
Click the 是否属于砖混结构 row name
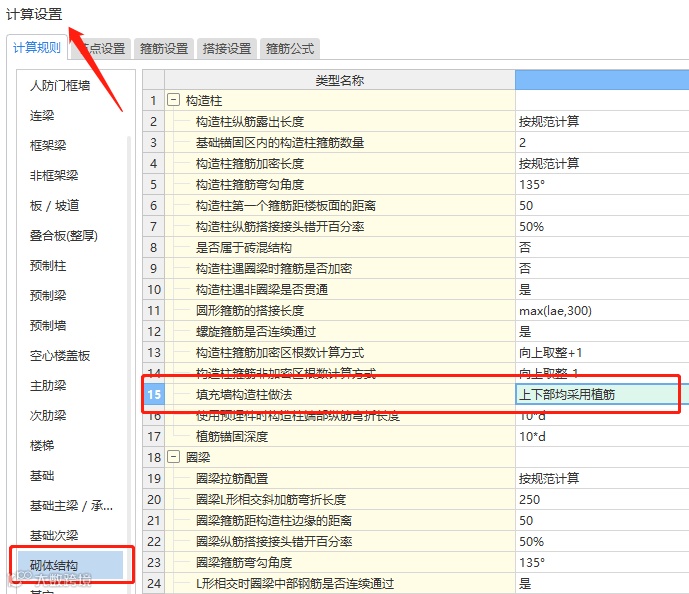click(x=244, y=248)
